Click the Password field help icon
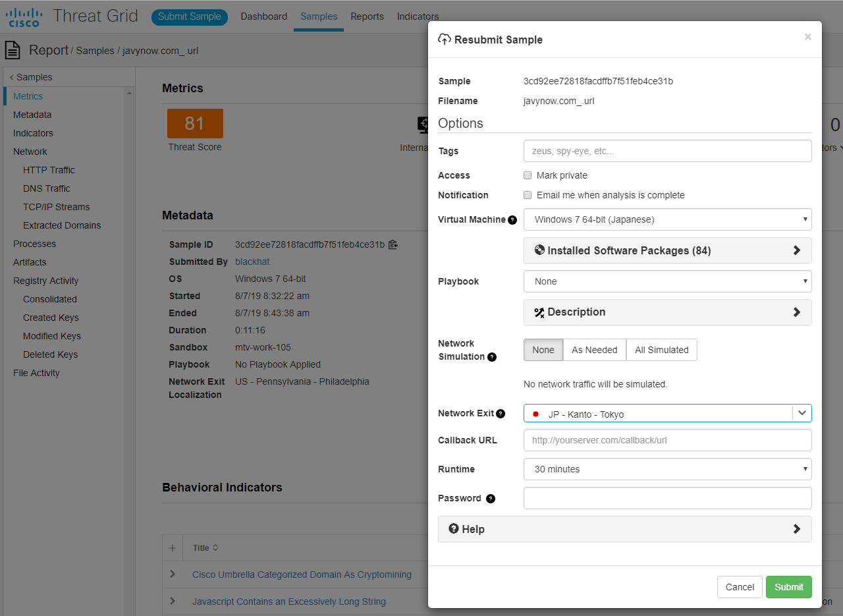 click(490, 499)
